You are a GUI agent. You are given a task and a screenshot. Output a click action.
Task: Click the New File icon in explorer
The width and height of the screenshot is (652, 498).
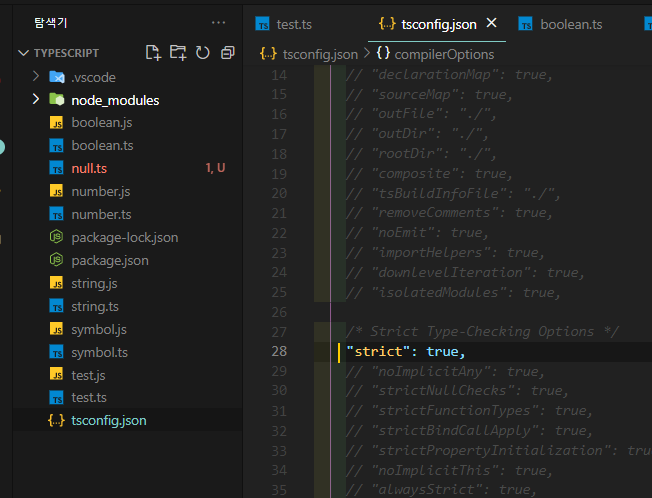[153, 53]
